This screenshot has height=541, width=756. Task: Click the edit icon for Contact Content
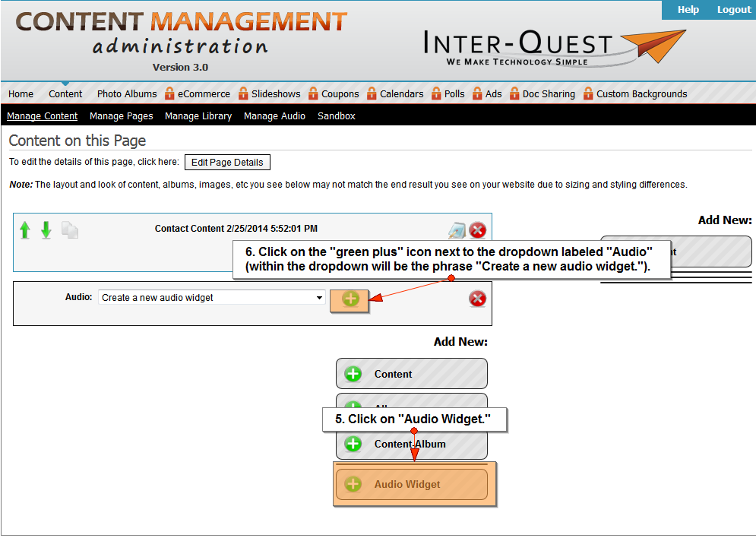tap(456, 231)
